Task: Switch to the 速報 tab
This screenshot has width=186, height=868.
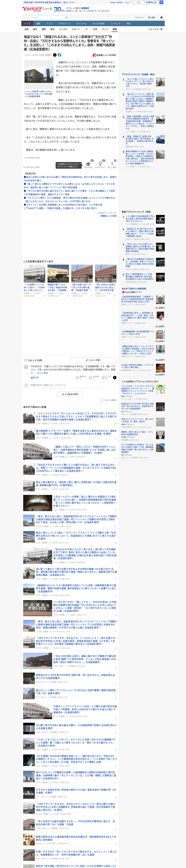Action: tap(38, 24)
